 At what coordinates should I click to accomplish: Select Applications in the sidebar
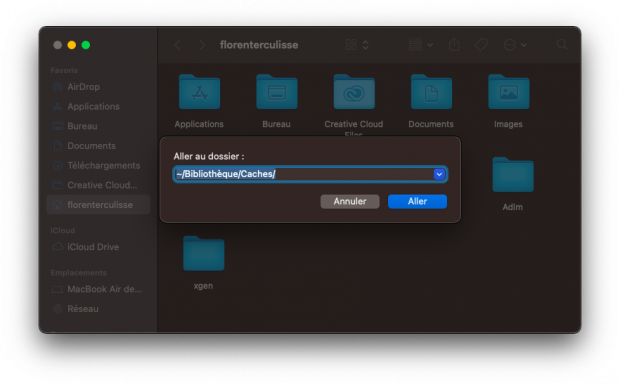98,106
